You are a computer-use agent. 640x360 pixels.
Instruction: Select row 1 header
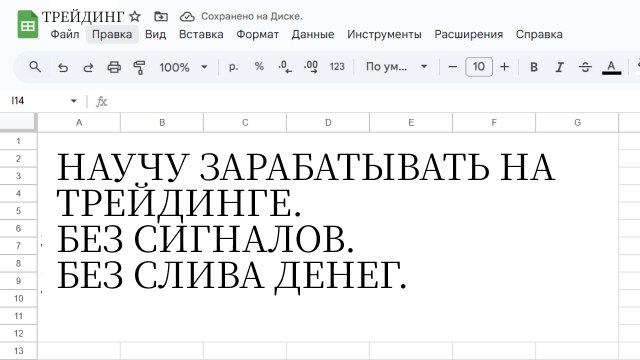coord(18,141)
